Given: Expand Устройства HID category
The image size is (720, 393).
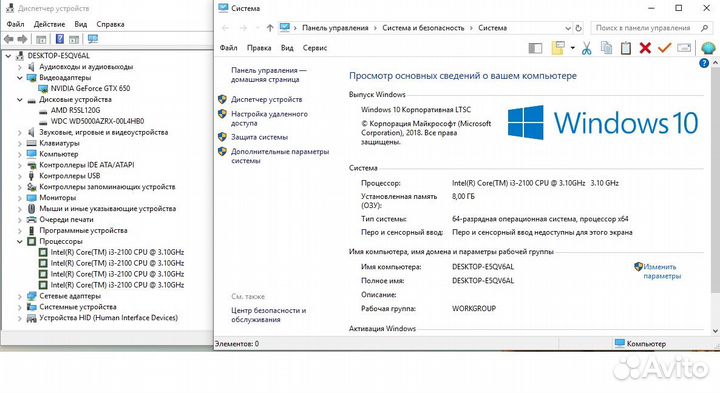Looking at the screenshot, I should (20, 318).
